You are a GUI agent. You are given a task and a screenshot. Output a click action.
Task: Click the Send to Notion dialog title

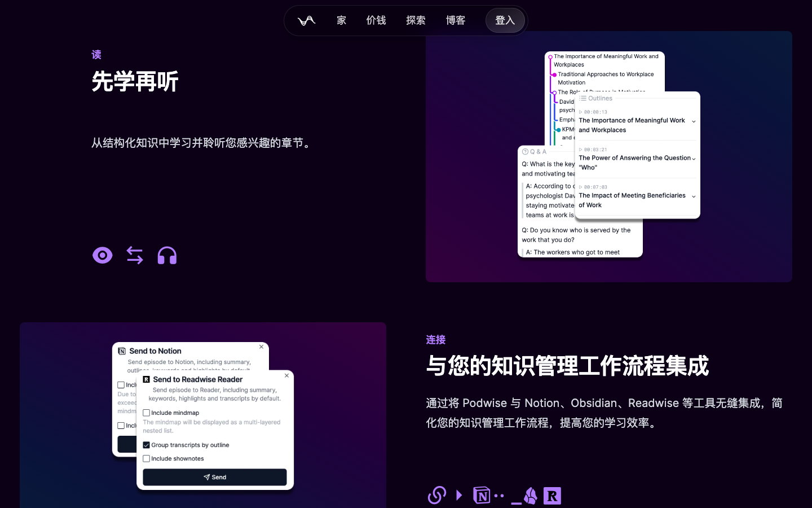click(x=155, y=351)
